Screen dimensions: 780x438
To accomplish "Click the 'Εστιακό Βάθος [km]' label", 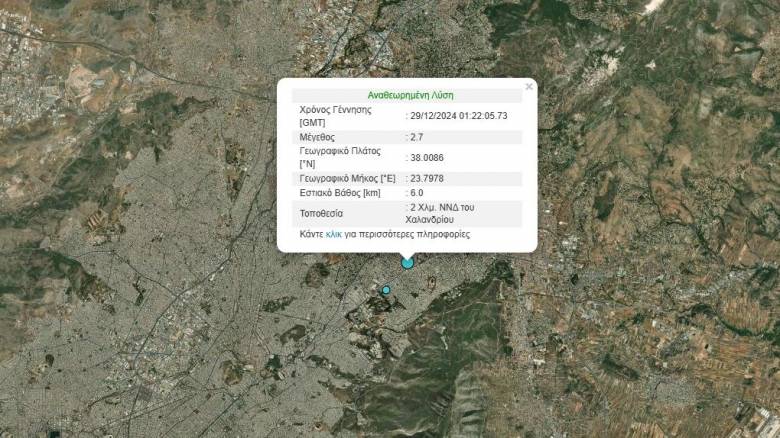I will (340, 193).
